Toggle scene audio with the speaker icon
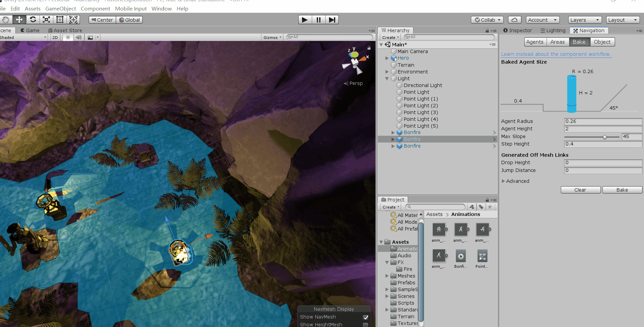The image size is (644, 327). [78, 37]
